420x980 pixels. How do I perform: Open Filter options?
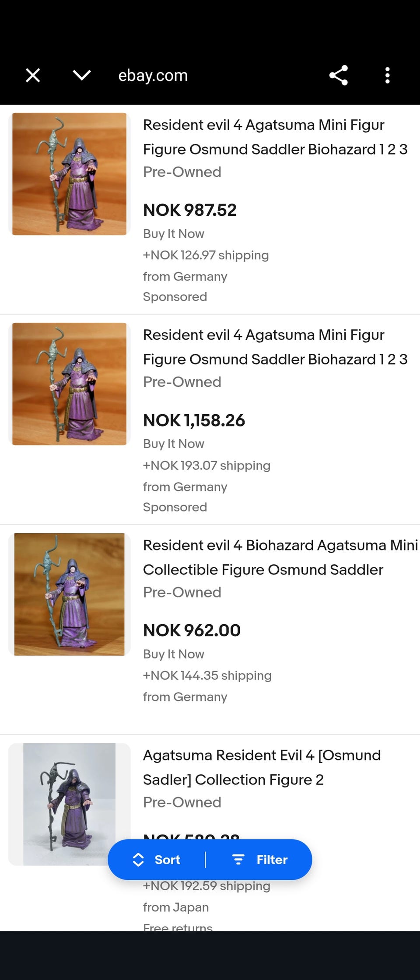point(272,860)
